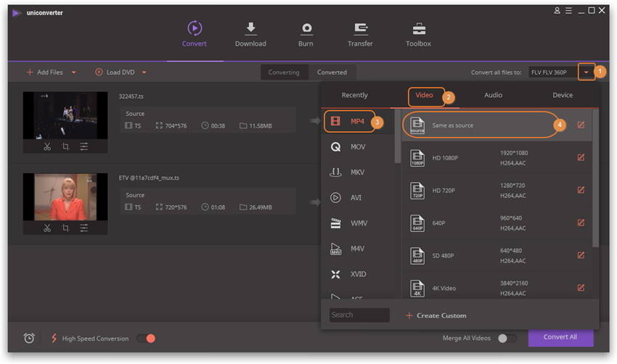Choose AVI format
Screen dimensions: 617x364
[357, 198]
